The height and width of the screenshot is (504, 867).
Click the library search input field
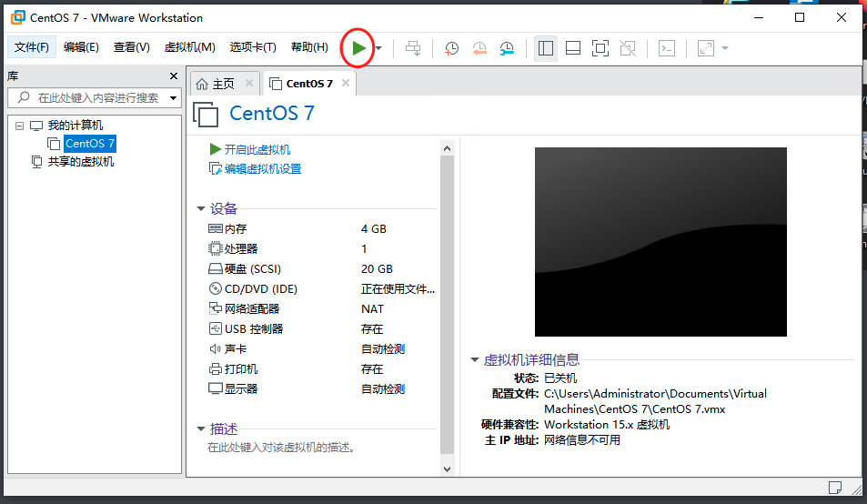(96, 98)
